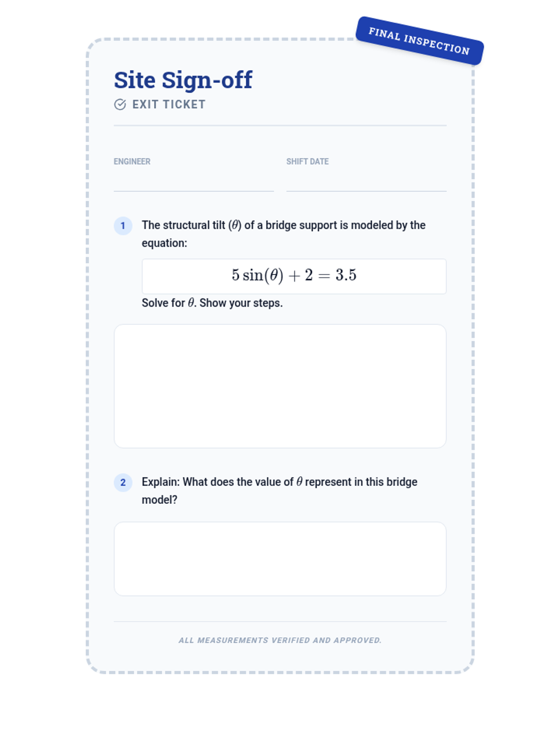This screenshot has width=560, height=747.
Task: Click the 'Explain: What does the value' question text
Action: point(280,491)
